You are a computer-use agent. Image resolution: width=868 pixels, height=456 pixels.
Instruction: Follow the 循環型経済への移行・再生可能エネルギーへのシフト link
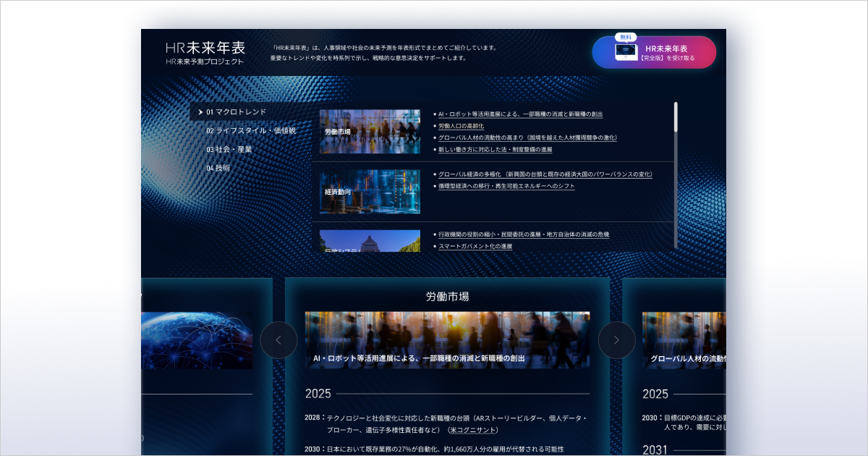coord(506,186)
